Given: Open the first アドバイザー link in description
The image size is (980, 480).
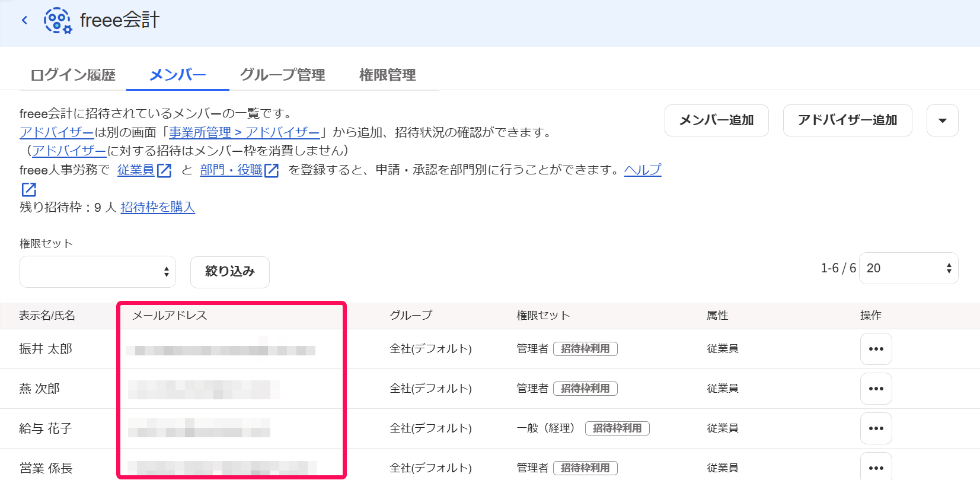Looking at the screenshot, I should [56, 132].
